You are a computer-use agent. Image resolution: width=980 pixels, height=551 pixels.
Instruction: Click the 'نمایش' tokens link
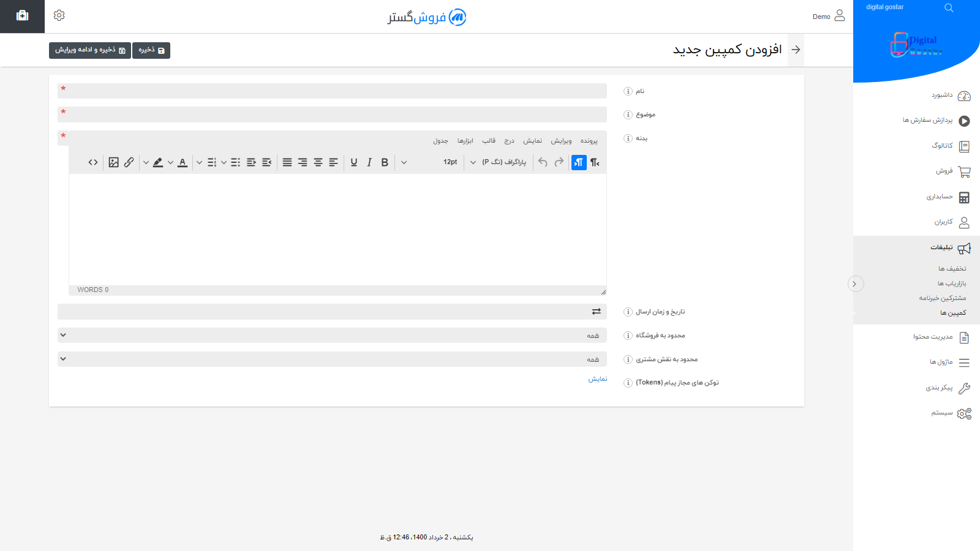pyautogui.click(x=598, y=379)
